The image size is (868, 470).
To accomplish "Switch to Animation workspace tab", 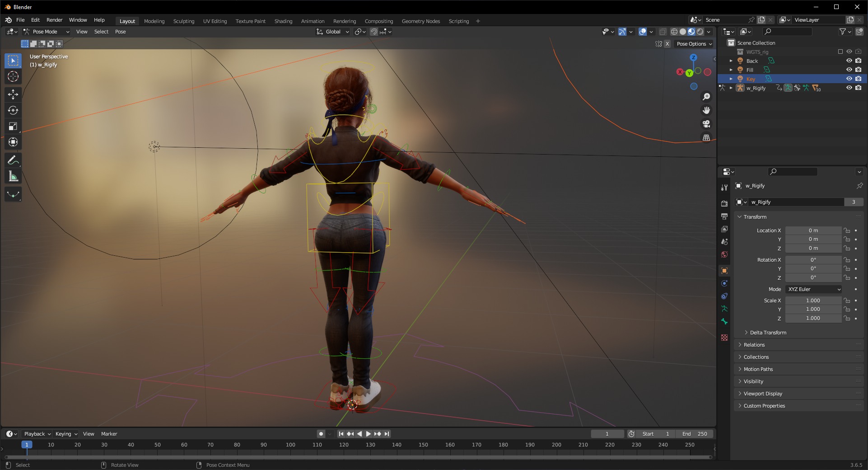I will tap(313, 21).
